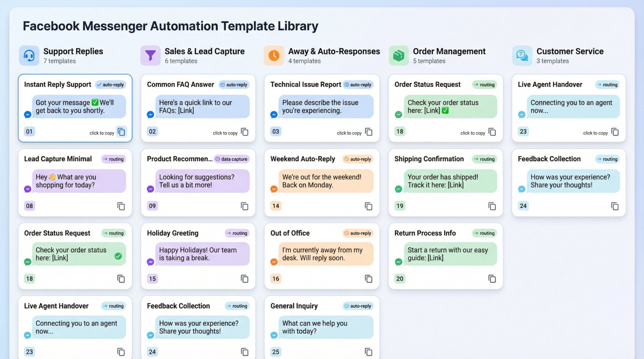Click Messenger avatar beside 'Got your message' bubble
Image resolution: width=644 pixels, height=359 pixels.
click(x=28, y=115)
